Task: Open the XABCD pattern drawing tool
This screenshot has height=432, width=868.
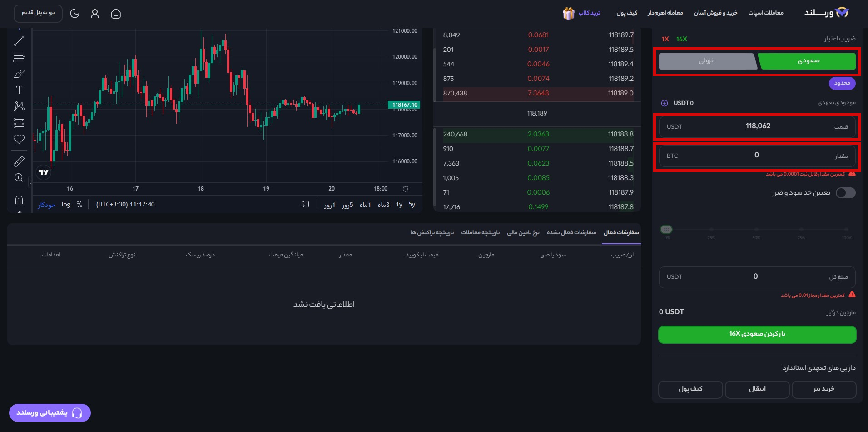Action: click(19, 106)
